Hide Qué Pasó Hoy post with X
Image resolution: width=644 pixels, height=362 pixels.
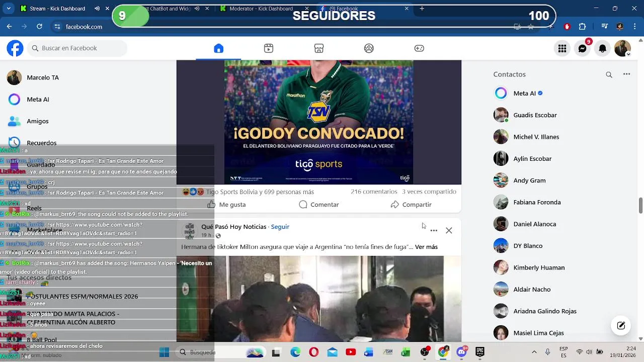coord(449,230)
